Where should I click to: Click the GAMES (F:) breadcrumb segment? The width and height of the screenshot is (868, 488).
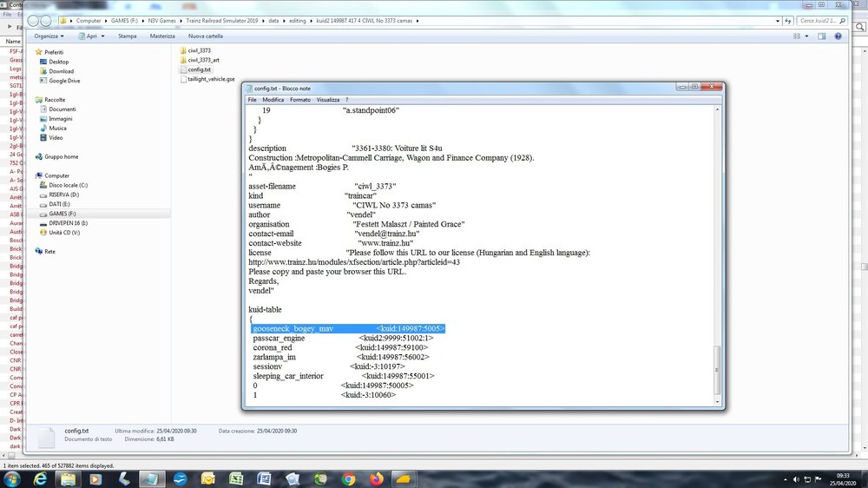124,21
